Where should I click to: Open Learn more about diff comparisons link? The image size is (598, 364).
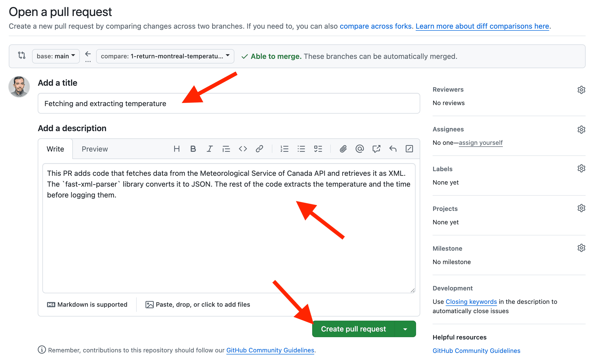(x=482, y=26)
